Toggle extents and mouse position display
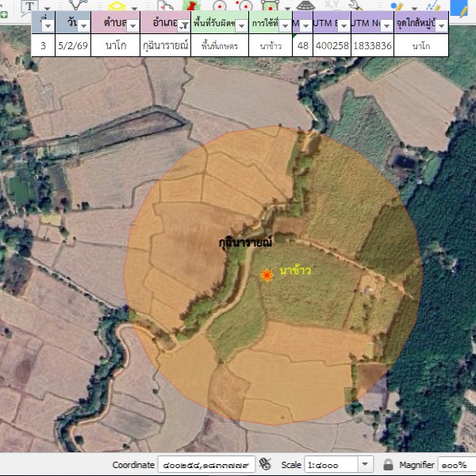476x476 pixels. (266, 464)
